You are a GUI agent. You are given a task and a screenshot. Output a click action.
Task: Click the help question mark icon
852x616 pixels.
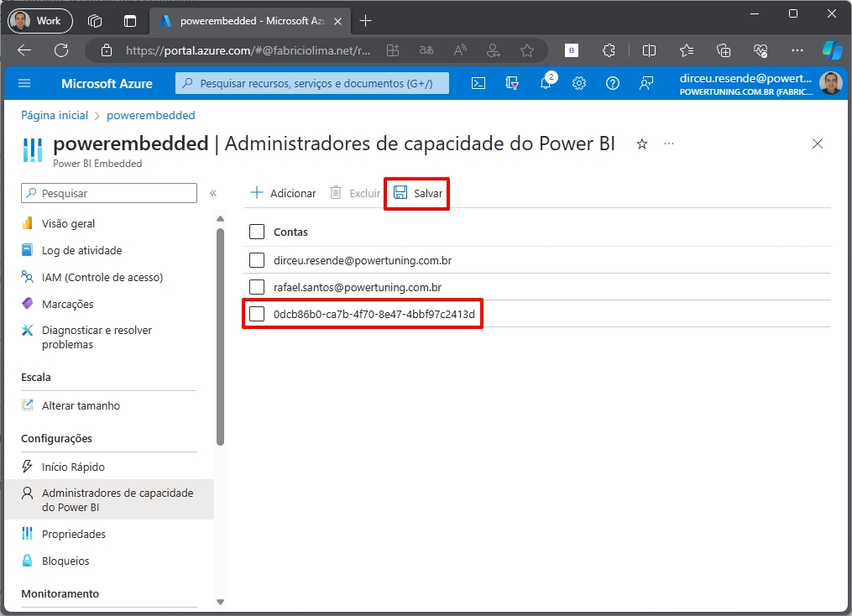click(x=613, y=83)
